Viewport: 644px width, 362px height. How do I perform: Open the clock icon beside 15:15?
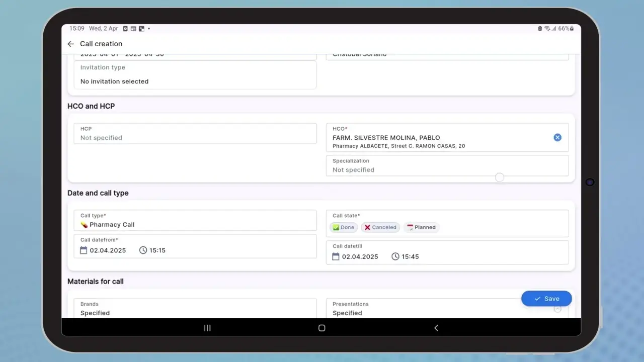tap(143, 250)
